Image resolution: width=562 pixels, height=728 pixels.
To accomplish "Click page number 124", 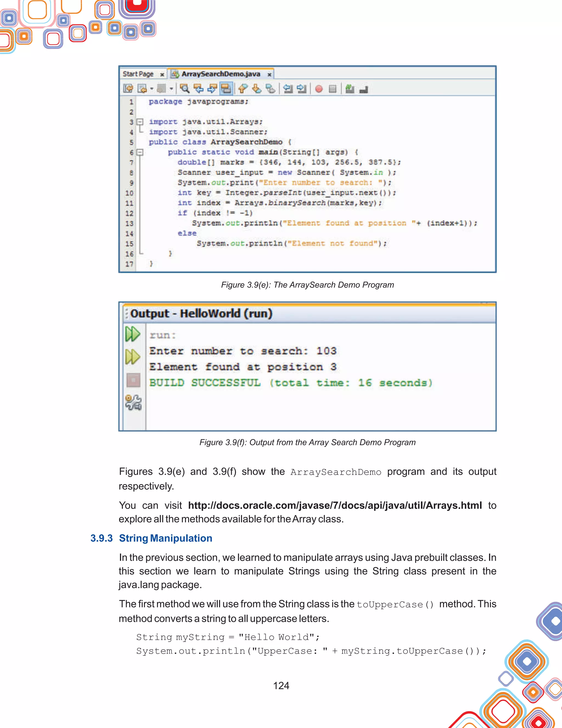I will coord(281,686).
